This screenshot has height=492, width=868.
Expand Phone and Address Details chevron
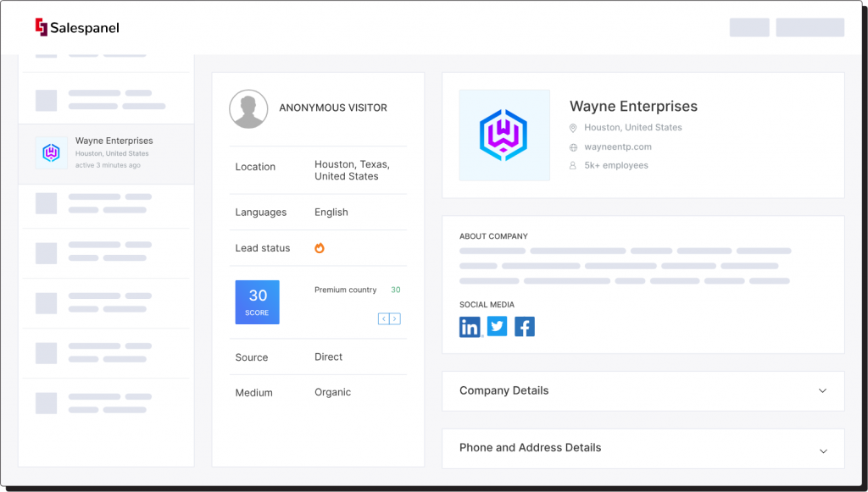point(822,451)
